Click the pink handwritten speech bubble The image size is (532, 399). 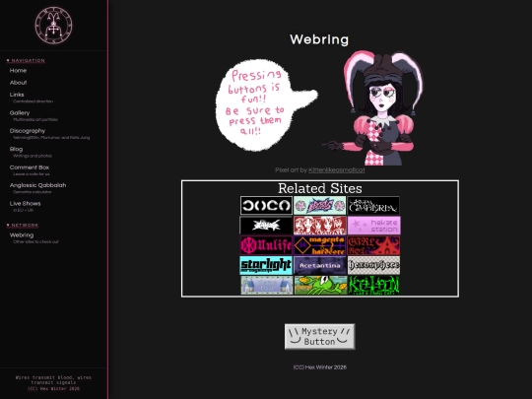[266, 104]
